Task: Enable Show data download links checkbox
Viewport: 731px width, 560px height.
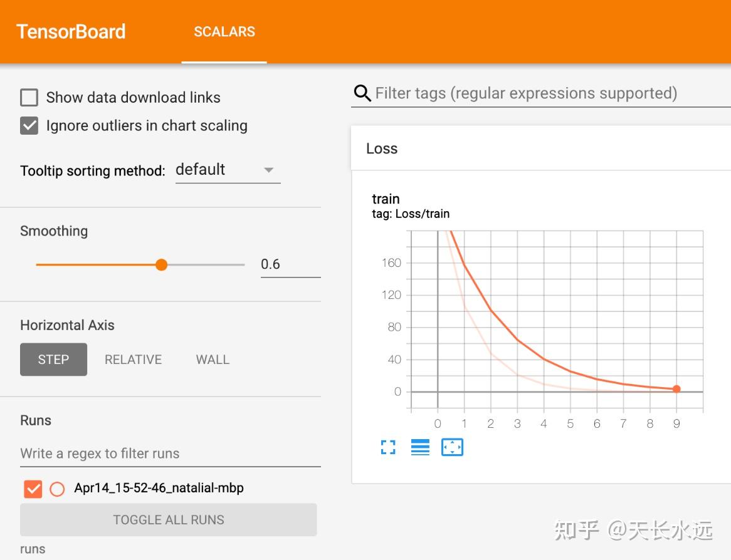Action: [29, 98]
